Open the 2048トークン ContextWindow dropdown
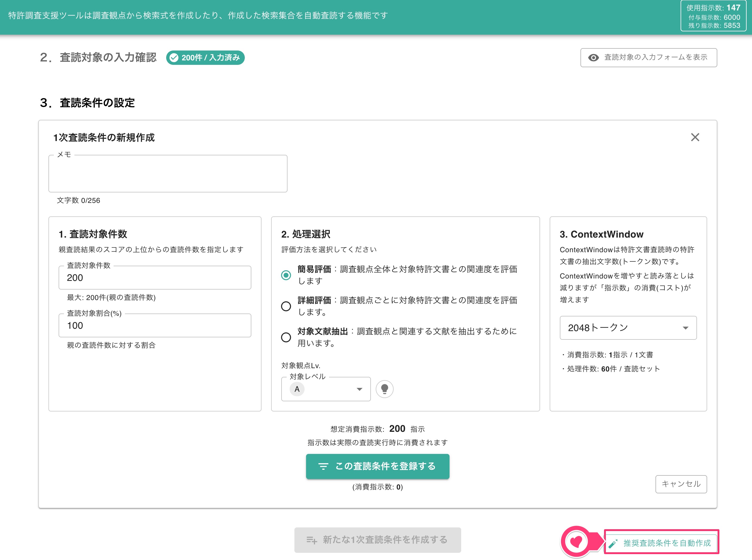 click(x=628, y=328)
